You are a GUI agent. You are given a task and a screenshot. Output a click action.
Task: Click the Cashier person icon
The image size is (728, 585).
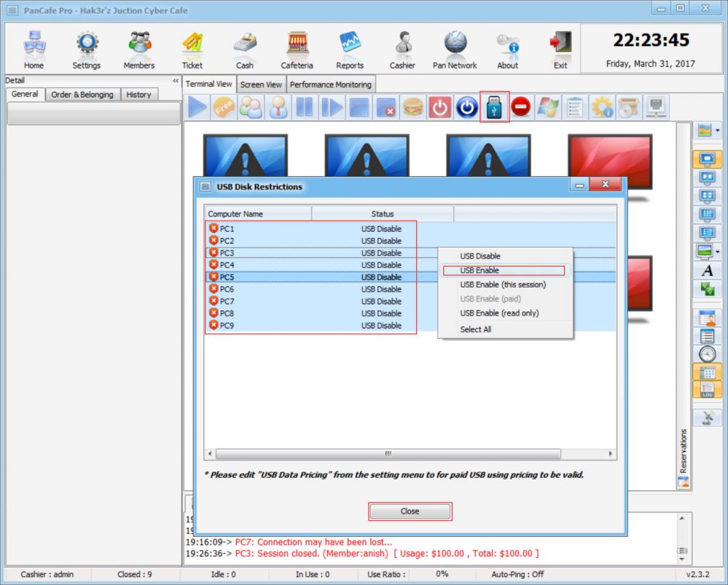click(402, 50)
